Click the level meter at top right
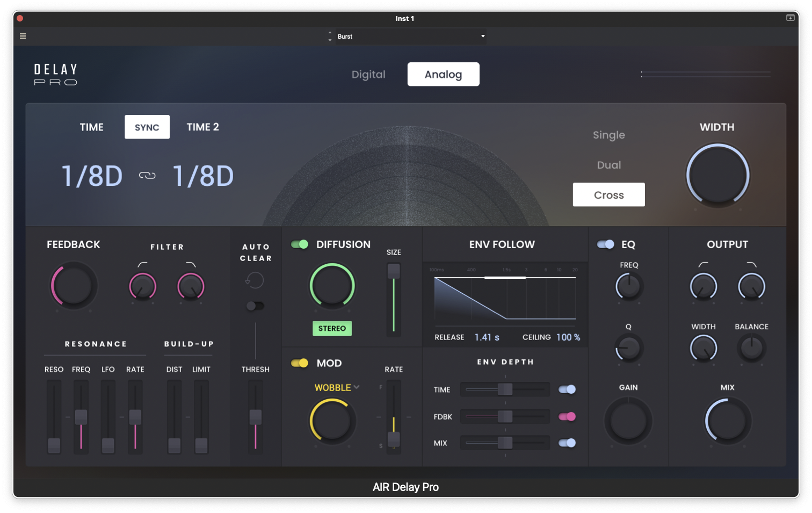 [706, 74]
